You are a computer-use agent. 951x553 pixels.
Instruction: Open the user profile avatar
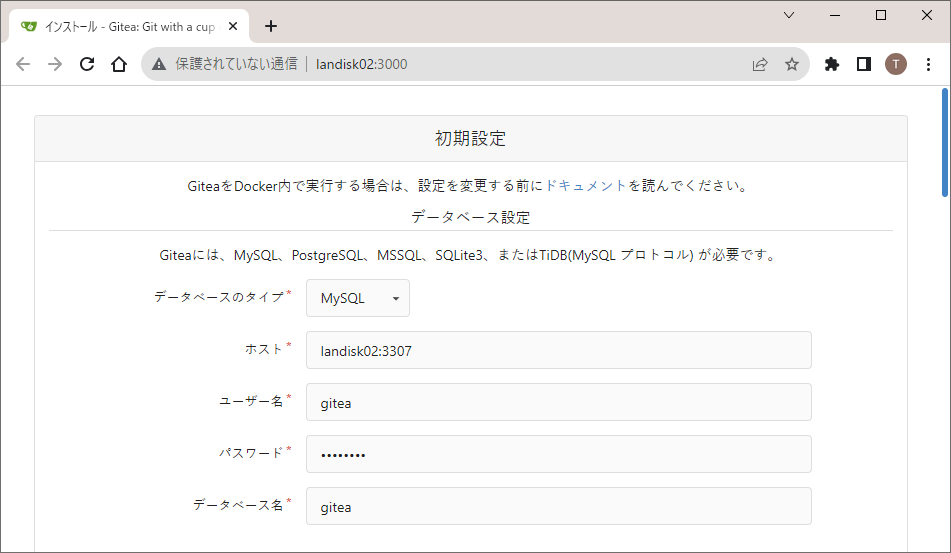click(895, 64)
